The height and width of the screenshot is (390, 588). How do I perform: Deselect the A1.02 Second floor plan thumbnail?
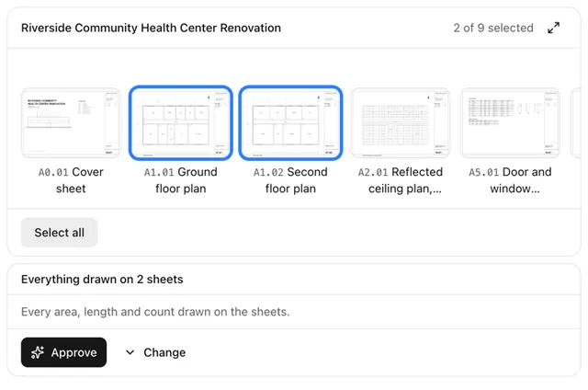click(290, 122)
